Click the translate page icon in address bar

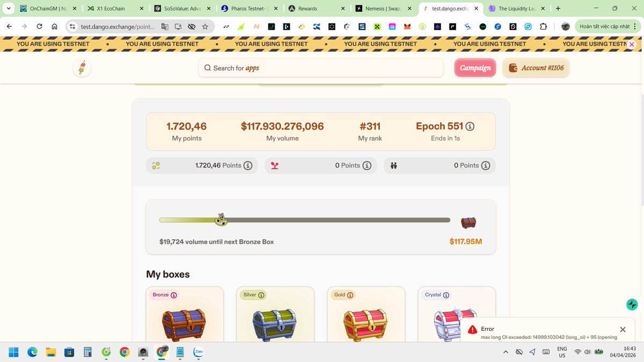pos(165,27)
